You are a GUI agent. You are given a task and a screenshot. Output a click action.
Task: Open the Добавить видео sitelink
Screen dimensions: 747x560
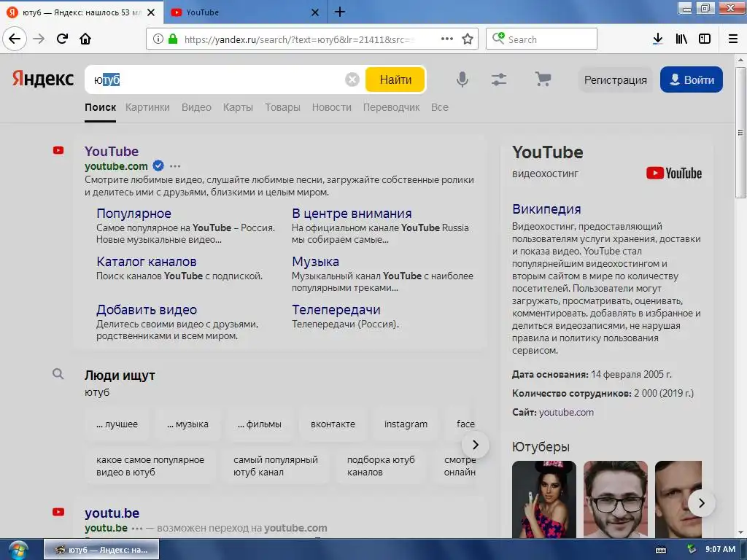(x=146, y=309)
